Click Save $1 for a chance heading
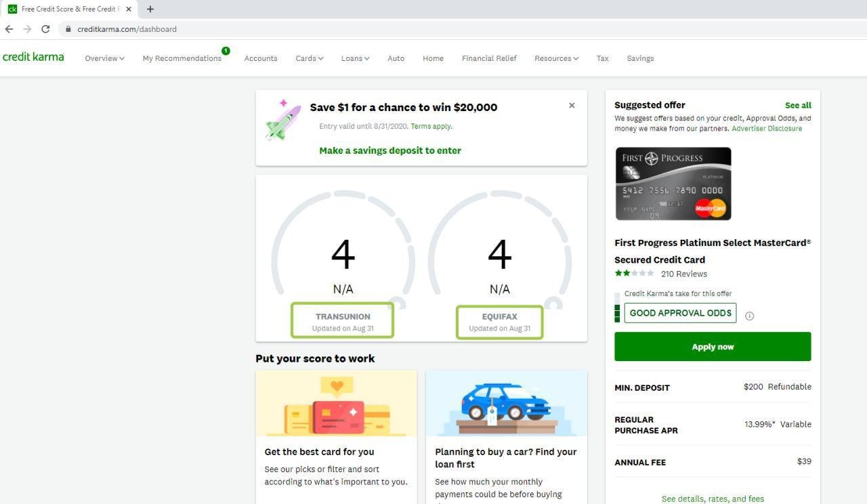 pyautogui.click(x=404, y=107)
